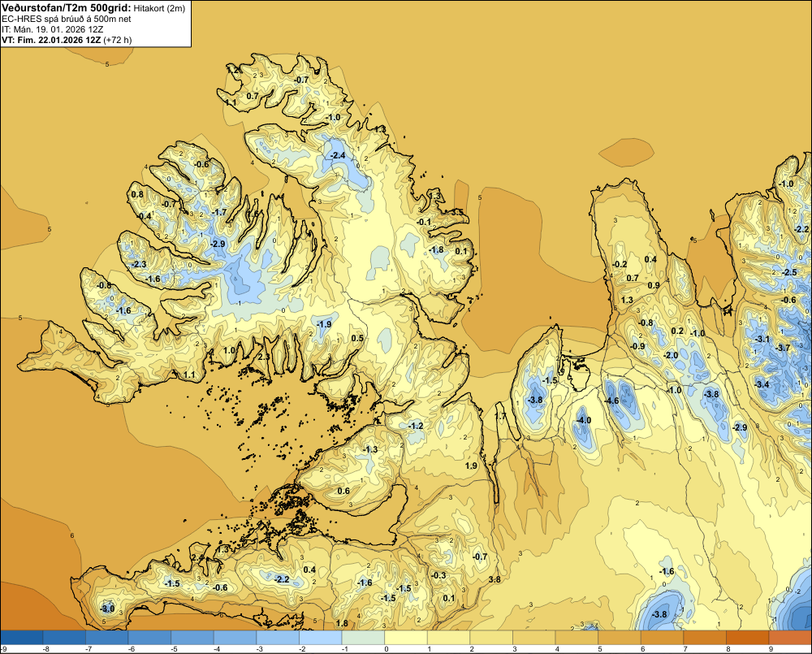Click the "0.8" temperature value
Viewport: 812px width, 654px height.
tap(137, 194)
